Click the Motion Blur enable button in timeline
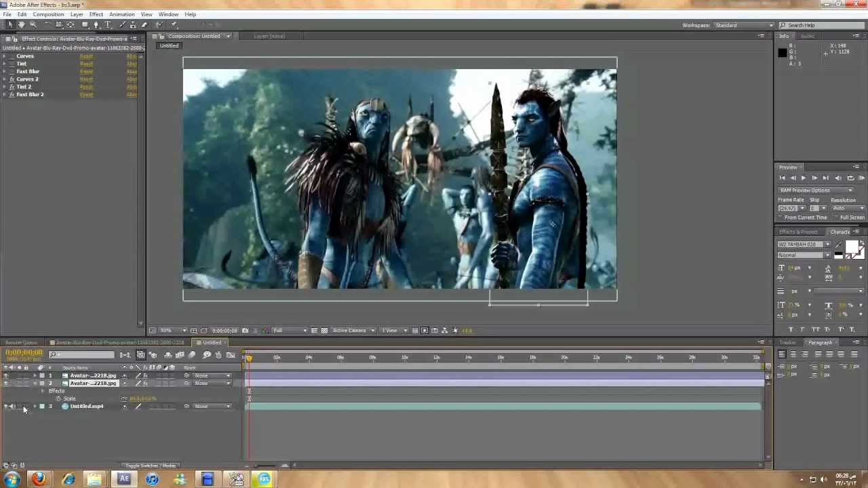Image resolution: width=868 pixels, height=488 pixels. pyautogui.click(x=192, y=354)
